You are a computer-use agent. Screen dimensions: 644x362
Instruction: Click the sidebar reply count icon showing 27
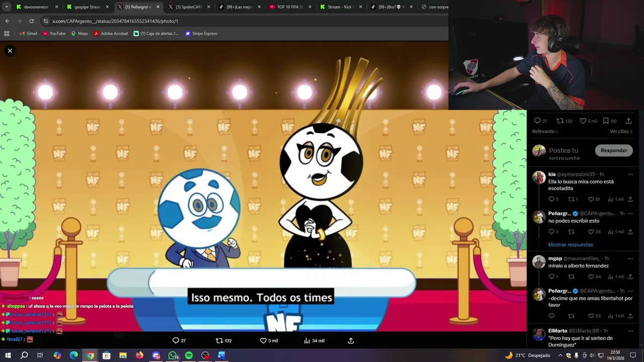coord(537,121)
